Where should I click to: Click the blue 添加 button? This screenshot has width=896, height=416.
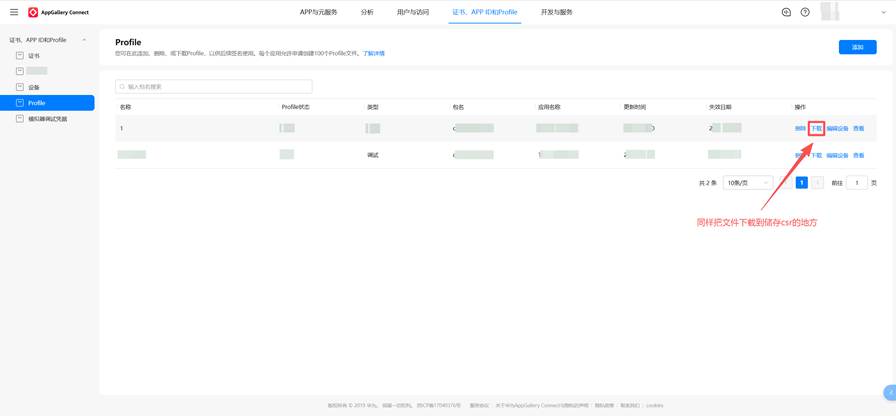pyautogui.click(x=857, y=47)
